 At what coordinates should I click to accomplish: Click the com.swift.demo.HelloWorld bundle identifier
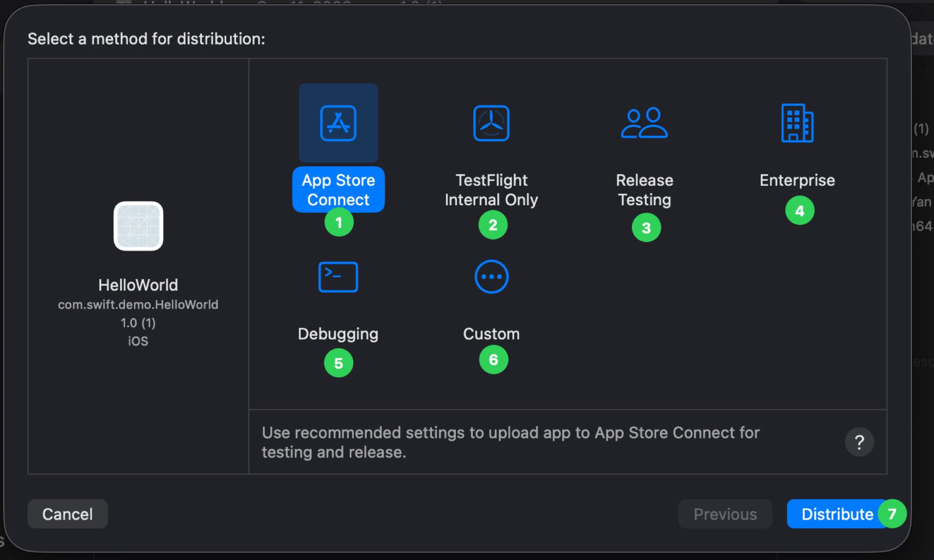[x=138, y=305]
